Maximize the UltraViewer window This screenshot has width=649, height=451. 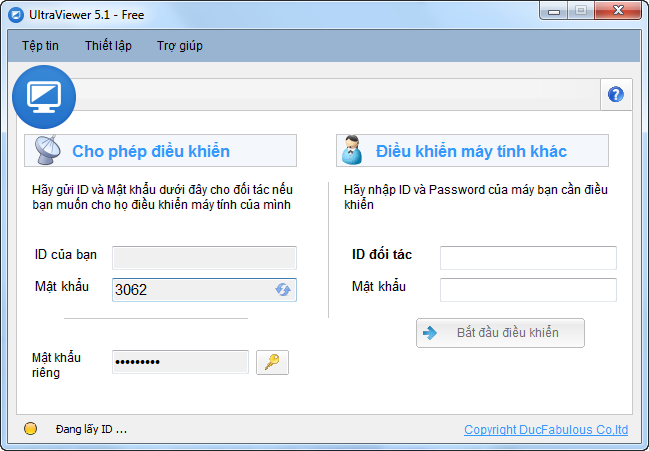(x=581, y=10)
